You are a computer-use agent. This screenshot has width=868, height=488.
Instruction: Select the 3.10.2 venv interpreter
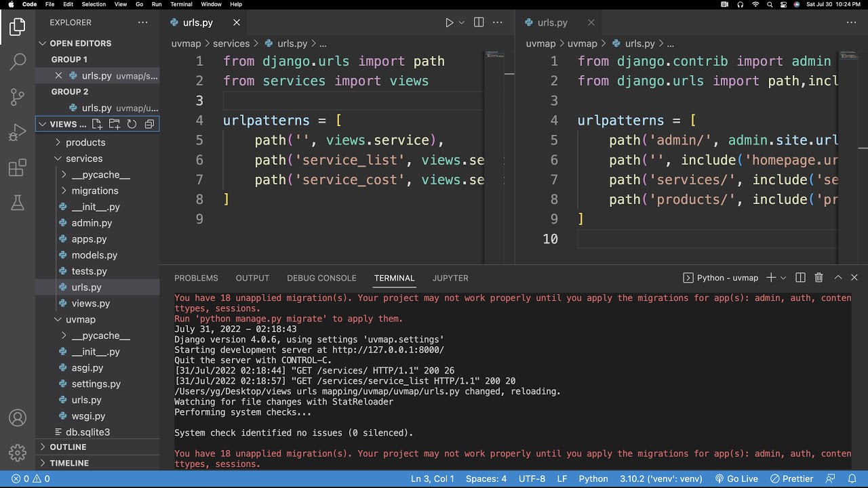point(661,479)
